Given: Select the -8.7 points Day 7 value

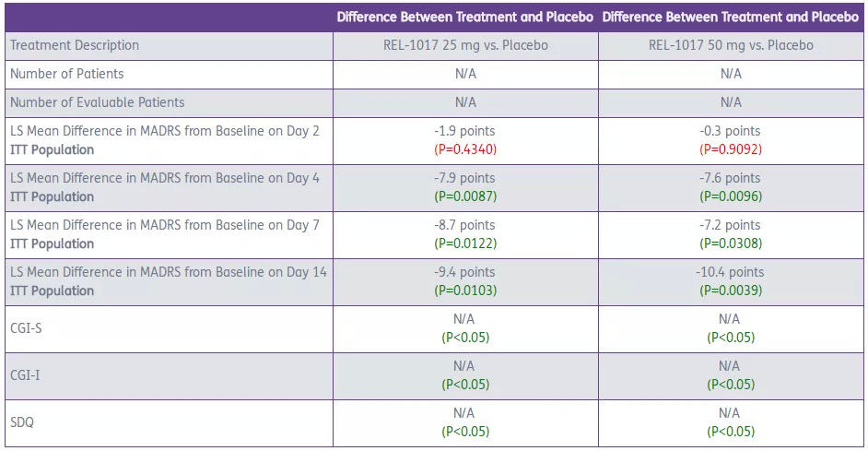Looking at the screenshot, I should point(465,225).
